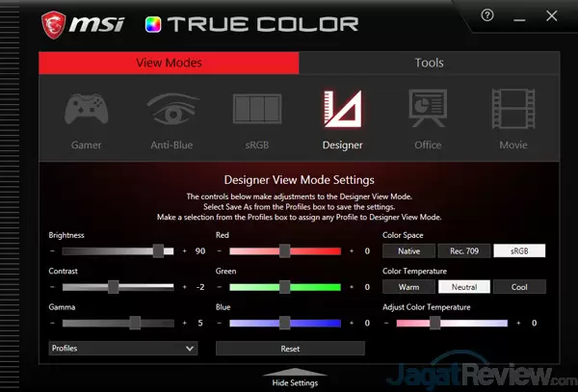Choose Cool color temperature
Image resolution: width=578 pixels, height=392 pixels.
[519, 287]
